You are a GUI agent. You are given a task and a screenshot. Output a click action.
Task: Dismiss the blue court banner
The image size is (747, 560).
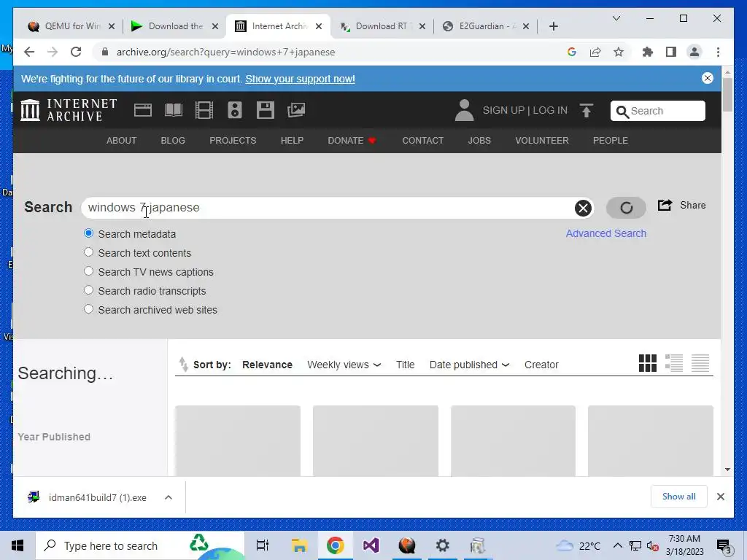tap(708, 78)
